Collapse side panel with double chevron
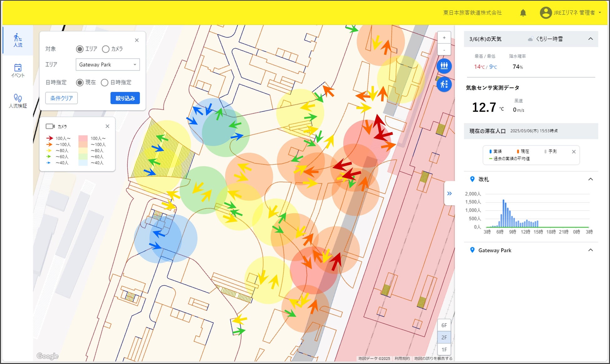610x364 pixels. coord(449,193)
